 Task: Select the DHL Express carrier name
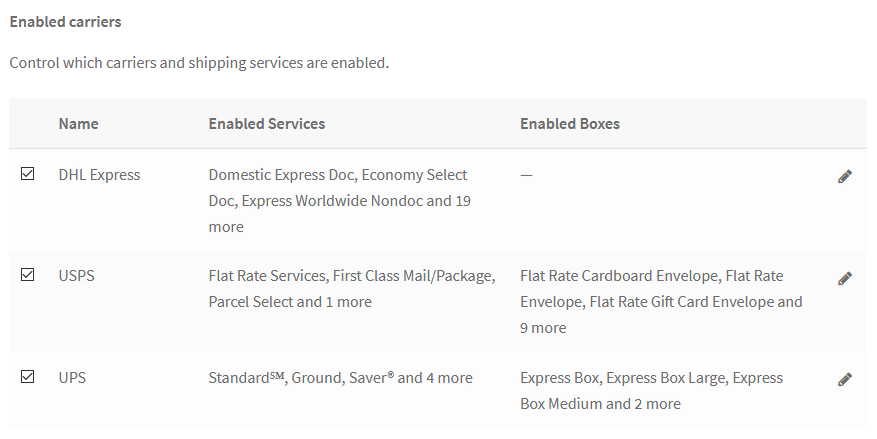click(100, 175)
